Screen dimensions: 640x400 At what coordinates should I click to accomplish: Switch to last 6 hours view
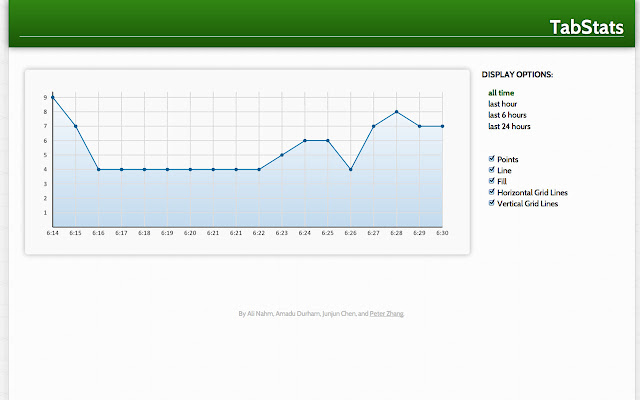(507, 115)
